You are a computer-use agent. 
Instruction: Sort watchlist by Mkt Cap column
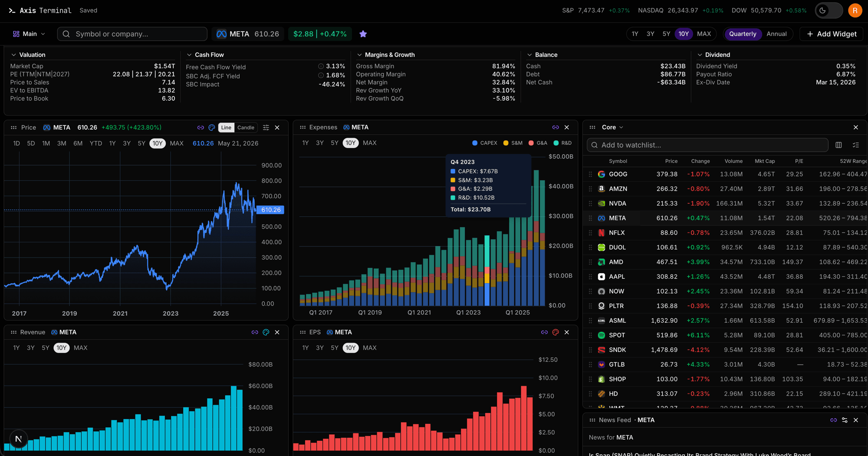(765, 161)
